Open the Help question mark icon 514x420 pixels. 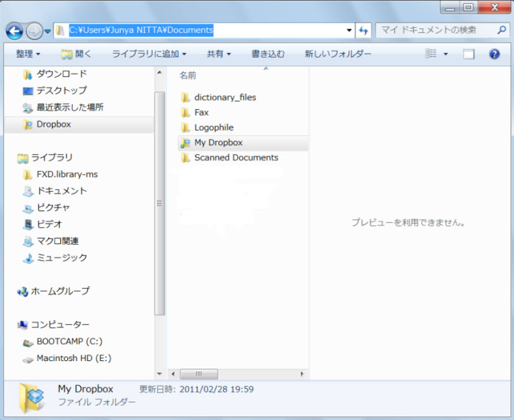pos(495,54)
